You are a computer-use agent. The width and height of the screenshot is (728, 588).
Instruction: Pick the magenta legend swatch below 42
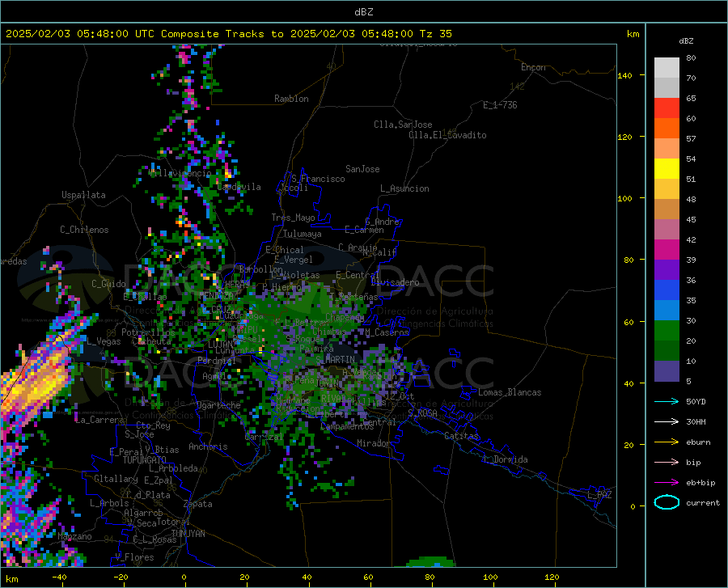click(x=667, y=250)
